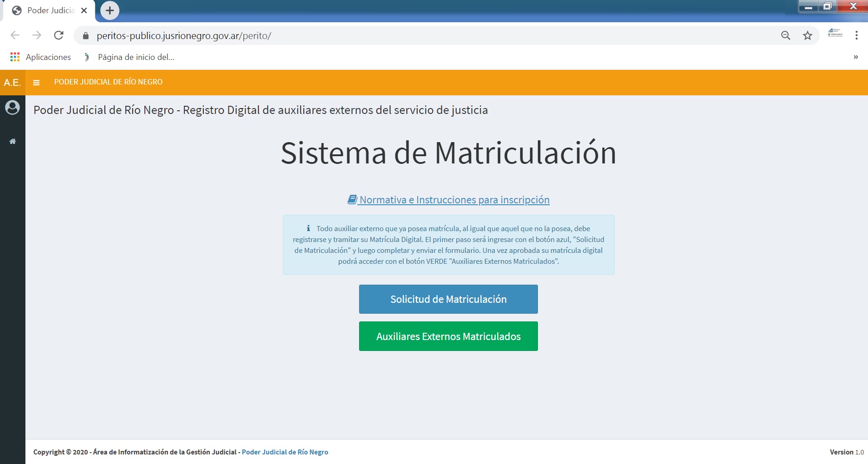Click the Auxiliares Externos Matriculados button
Screen dimensions: 868x464
point(448,336)
